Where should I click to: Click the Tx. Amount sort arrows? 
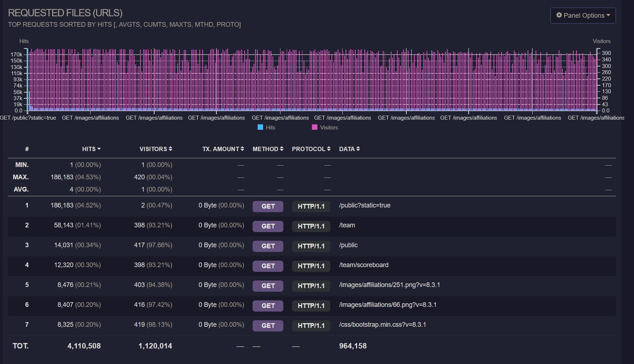[242, 149]
